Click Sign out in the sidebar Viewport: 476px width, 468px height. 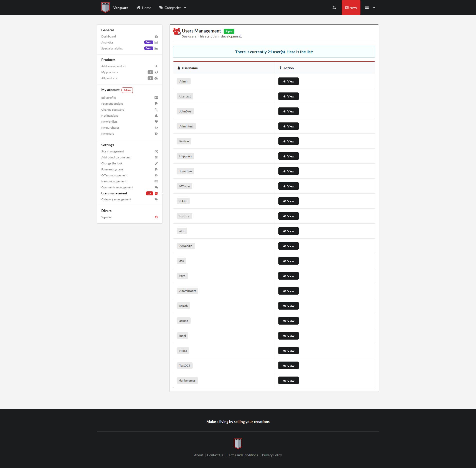click(x=107, y=217)
